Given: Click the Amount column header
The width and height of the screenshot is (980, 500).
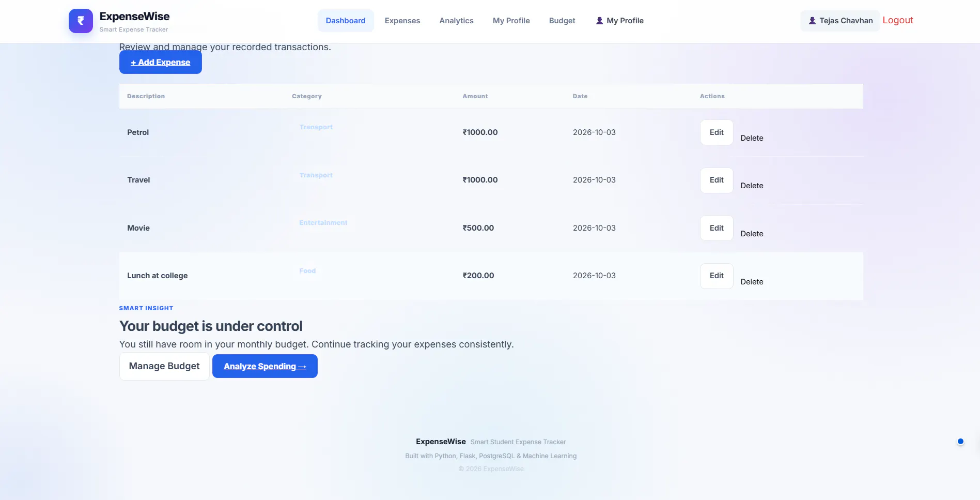Looking at the screenshot, I should coord(475,96).
